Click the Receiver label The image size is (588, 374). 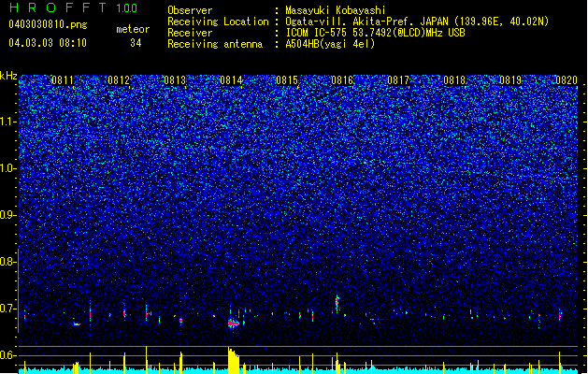tap(190, 33)
